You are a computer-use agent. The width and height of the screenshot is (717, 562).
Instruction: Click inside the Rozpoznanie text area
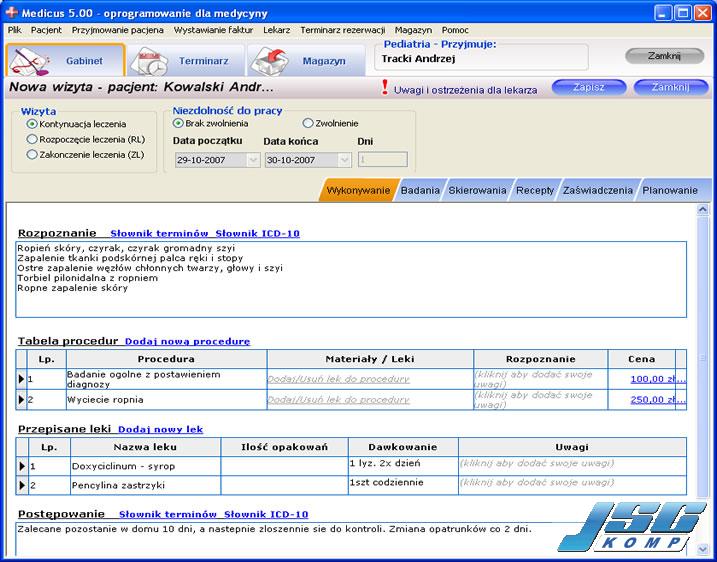pyautogui.click(x=351, y=279)
